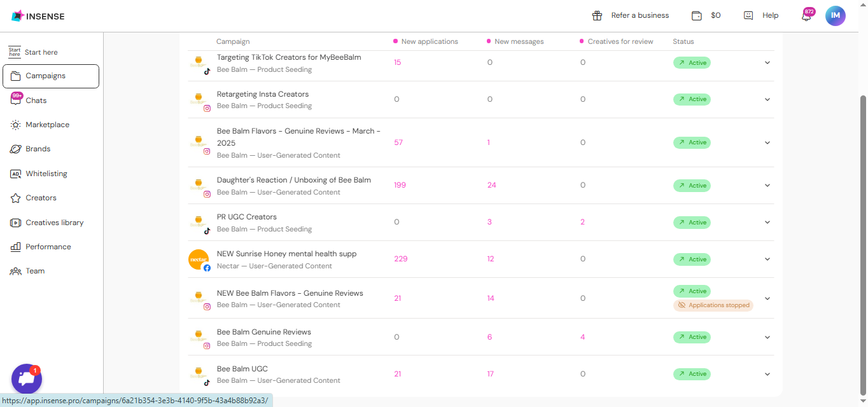Click 229 new applications for Sunrise Honey

coord(401,259)
